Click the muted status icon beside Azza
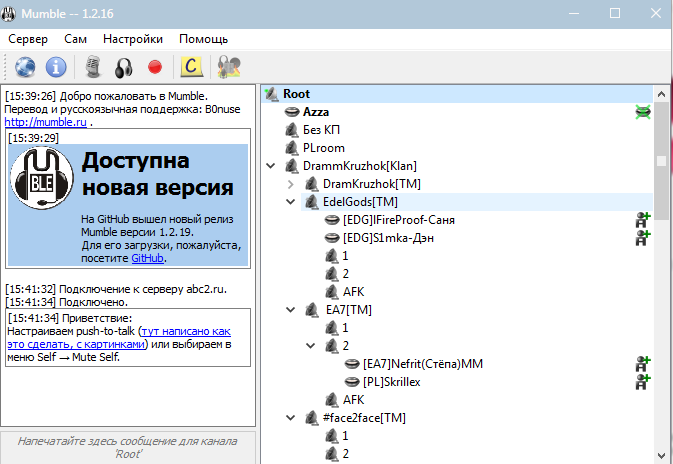This screenshot has width=673, height=464. click(643, 112)
